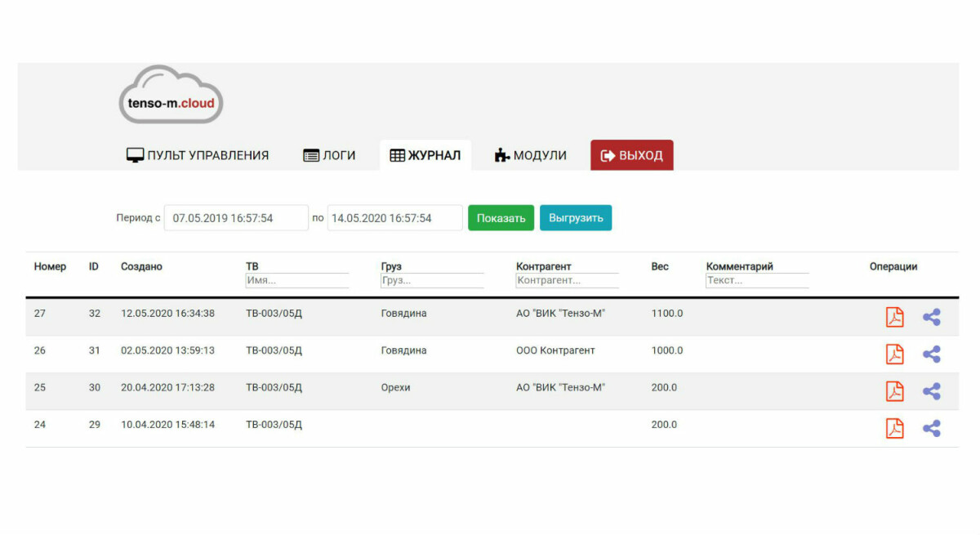Viewport: 980px width, 535px height.
Task: Click the Груз filter input
Action: tap(432, 280)
